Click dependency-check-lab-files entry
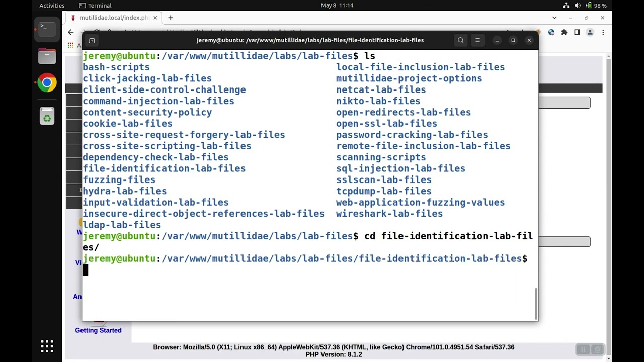This screenshot has width=644, height=362. pyautogui.click(x=155, y=157)
